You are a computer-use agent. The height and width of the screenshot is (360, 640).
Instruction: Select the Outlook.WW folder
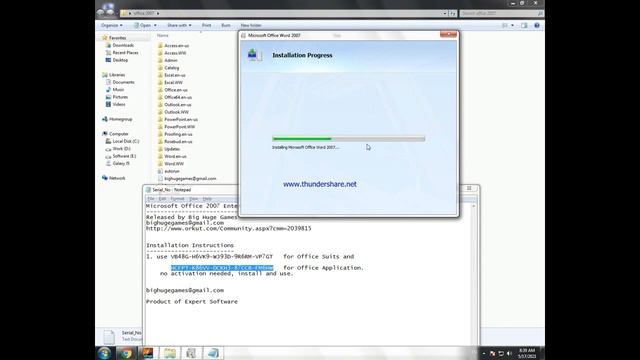tap(176, 112)
